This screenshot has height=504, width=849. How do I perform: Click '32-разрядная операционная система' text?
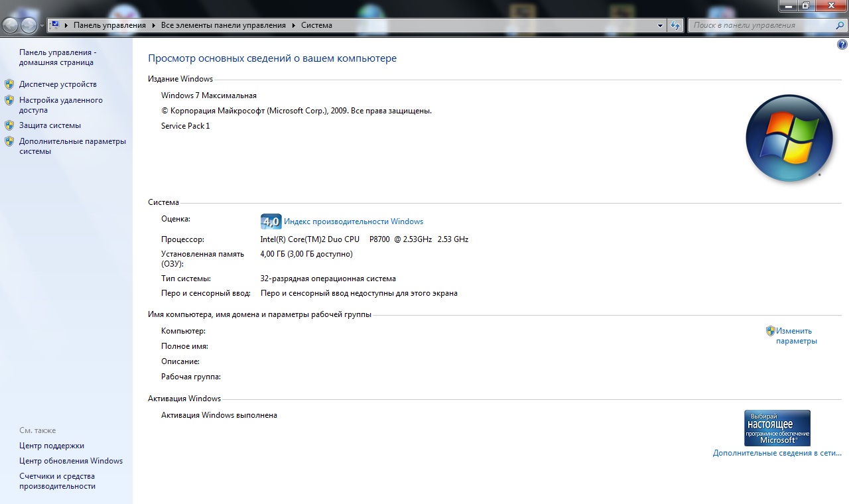click(x=328, y=279)
